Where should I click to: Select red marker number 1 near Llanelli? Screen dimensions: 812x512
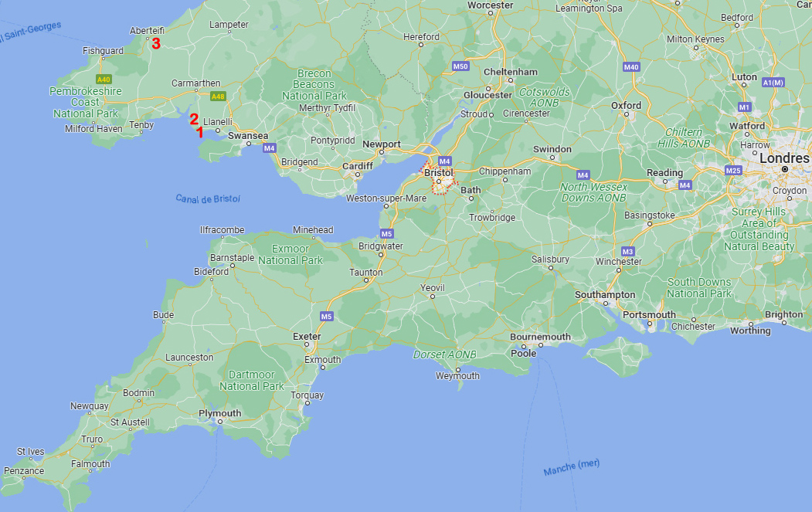[200, 133]
